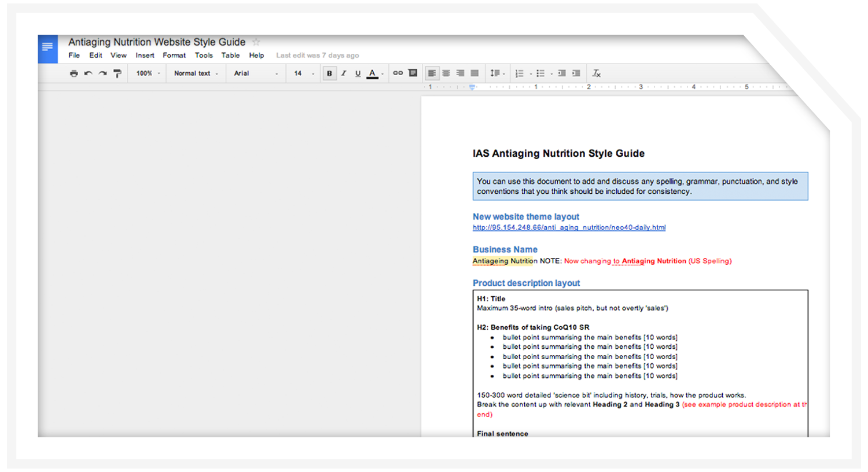The image size is (868, 472).
Task: Open the text color picker
Action: pyautogui.click(x=374, y=73)
